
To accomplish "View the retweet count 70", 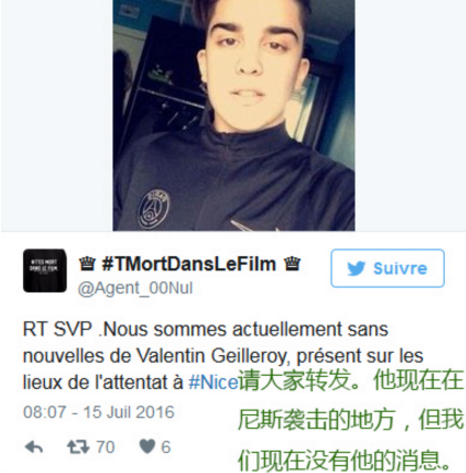I will click(x=105, y=447).
